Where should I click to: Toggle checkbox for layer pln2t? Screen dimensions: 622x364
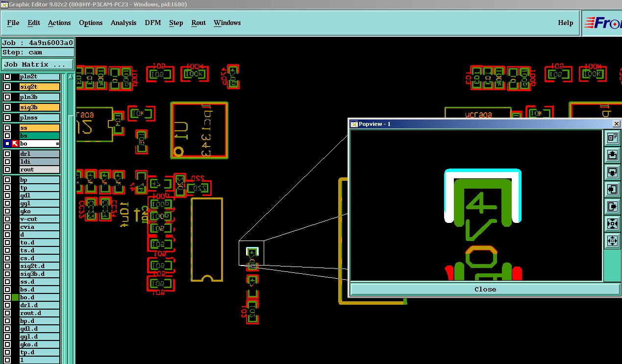(x=7, y=76)
